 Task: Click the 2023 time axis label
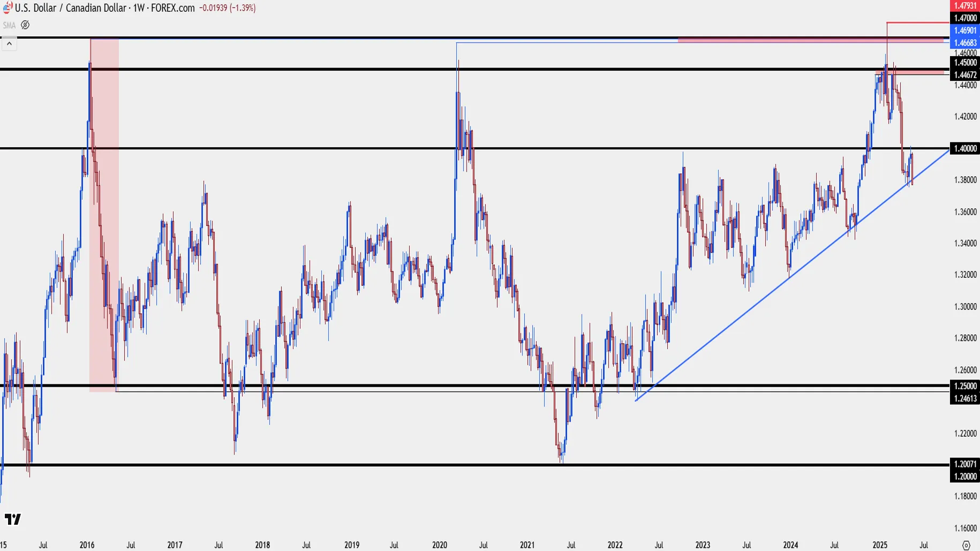coord(703,545)
